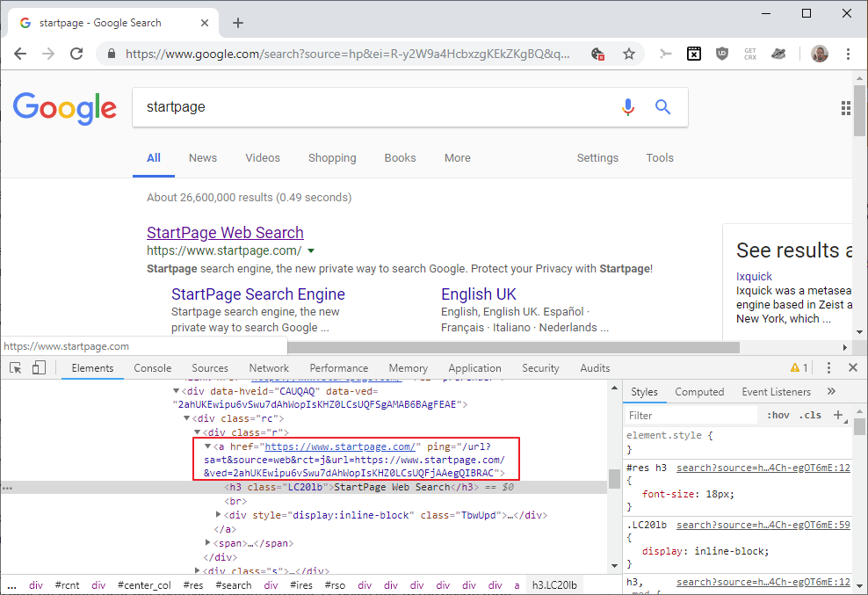Open the user profile avatar
Image resolution: width=868 pixels, height=595 pixels.
coord(820,54)
